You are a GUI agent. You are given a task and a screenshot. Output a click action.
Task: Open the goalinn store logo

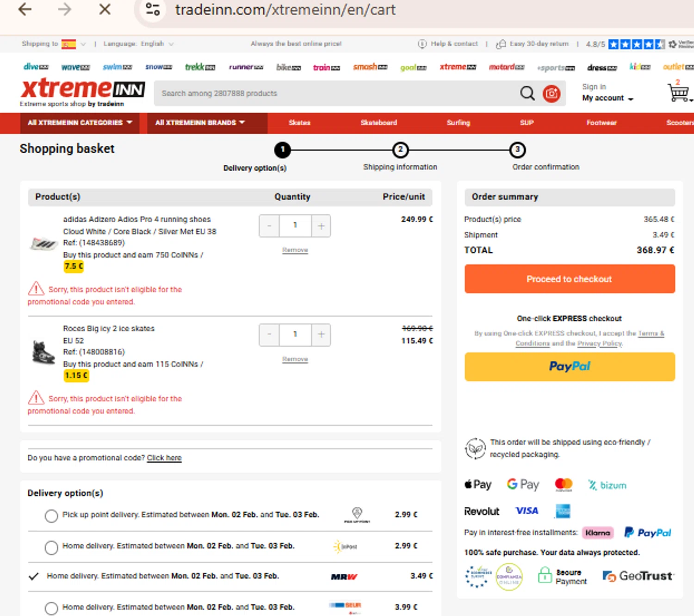click(x=413, y=68)
